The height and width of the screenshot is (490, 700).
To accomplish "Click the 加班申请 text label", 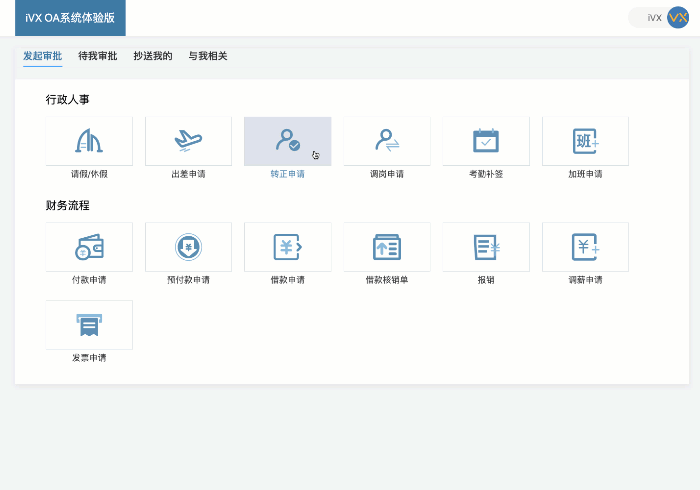I will [585, 174].
